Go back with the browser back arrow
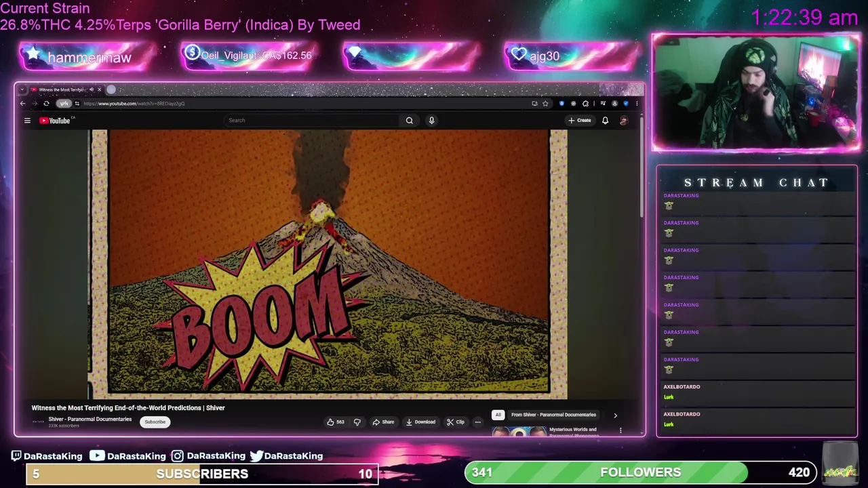 (x=22, y=104)
